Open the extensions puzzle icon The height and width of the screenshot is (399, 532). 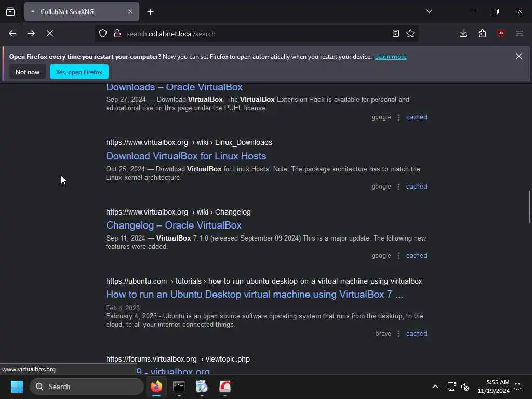(x=482, y=33)
